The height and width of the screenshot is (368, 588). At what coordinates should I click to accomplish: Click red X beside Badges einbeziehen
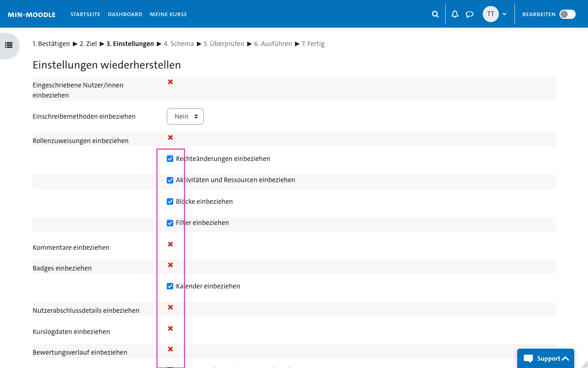[170, 265]
